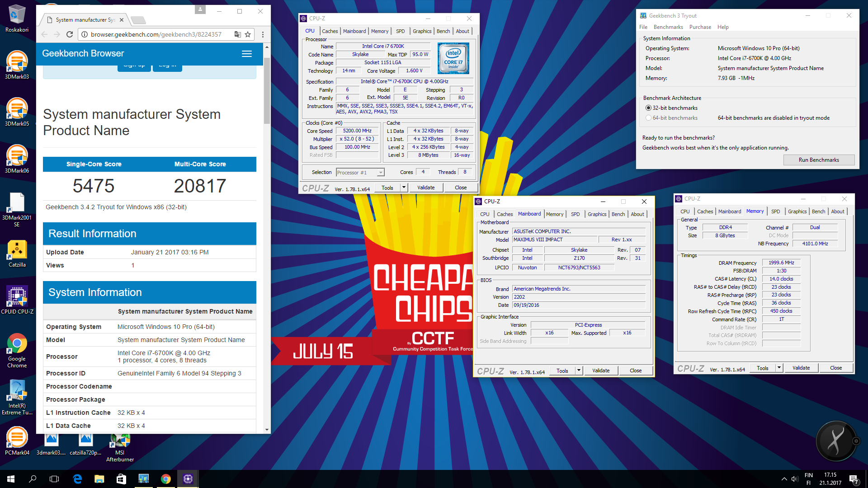
Task: Open the Chrome three-dot menu
Action: click(x=263, y=34)
